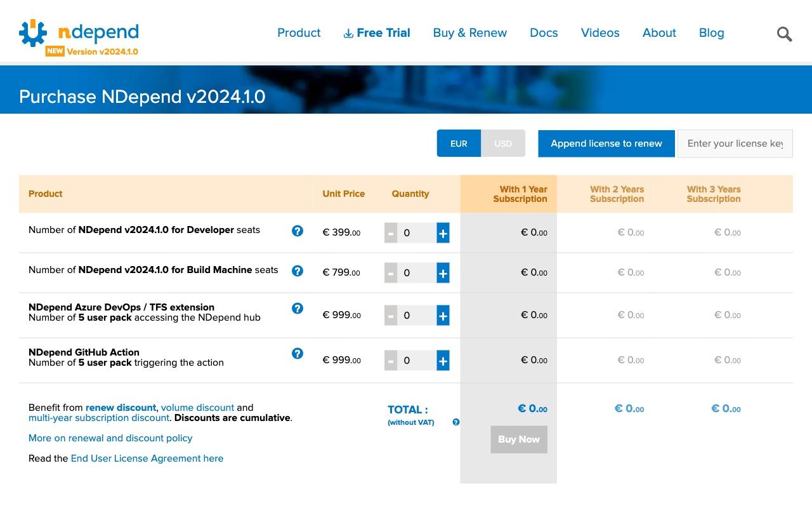Screen dimensions: 812x508
Task: Click the Unit Price column header
Action: point(344,194)
